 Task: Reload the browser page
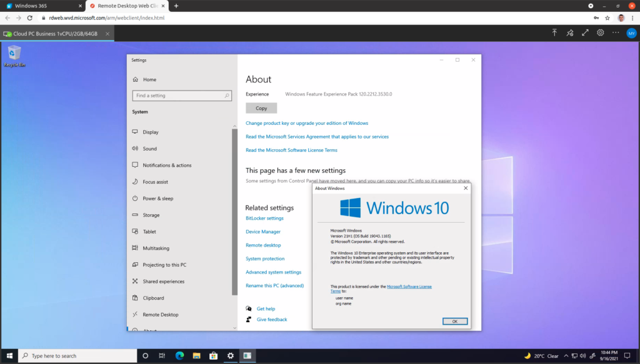coord(30,18)
